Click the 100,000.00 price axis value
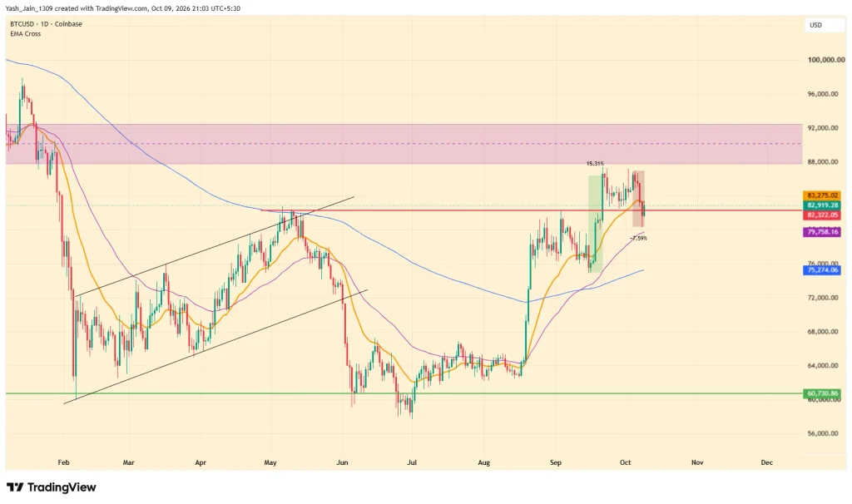Viewport: 852px width, 504px height. [826, 60]
